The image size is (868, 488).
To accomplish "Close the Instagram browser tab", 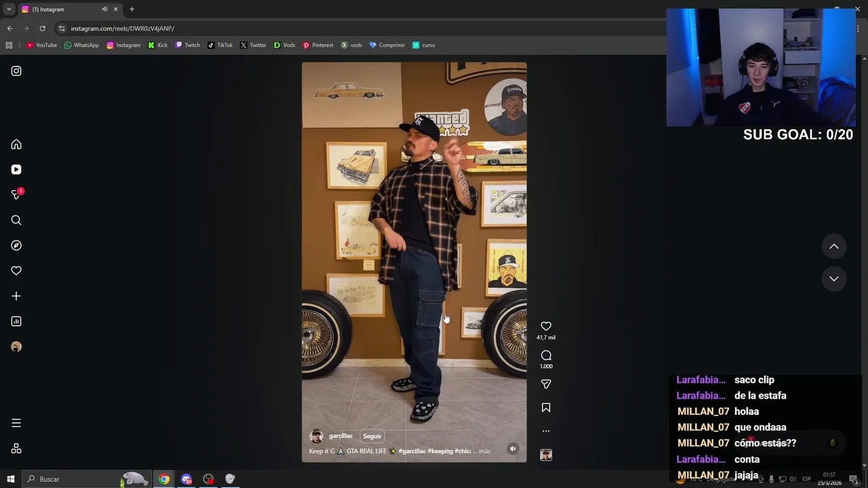I will click(115, 9).
